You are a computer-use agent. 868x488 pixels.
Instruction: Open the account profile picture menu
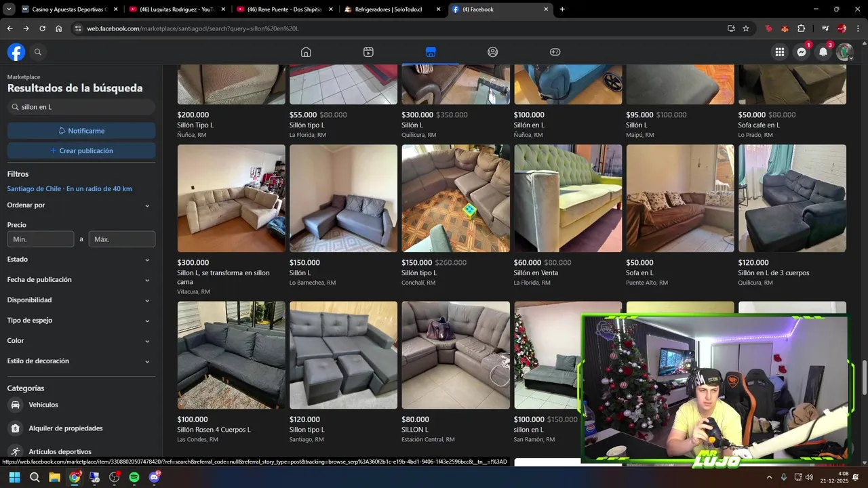[x=845, y=52]
